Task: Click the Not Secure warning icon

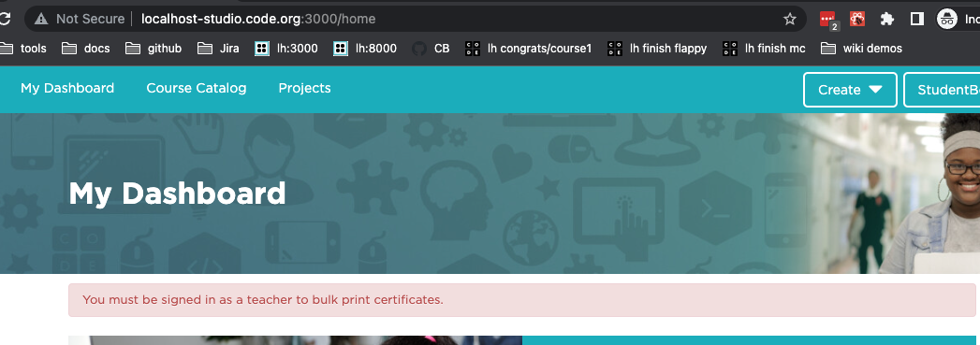Action: pos(41,19)
